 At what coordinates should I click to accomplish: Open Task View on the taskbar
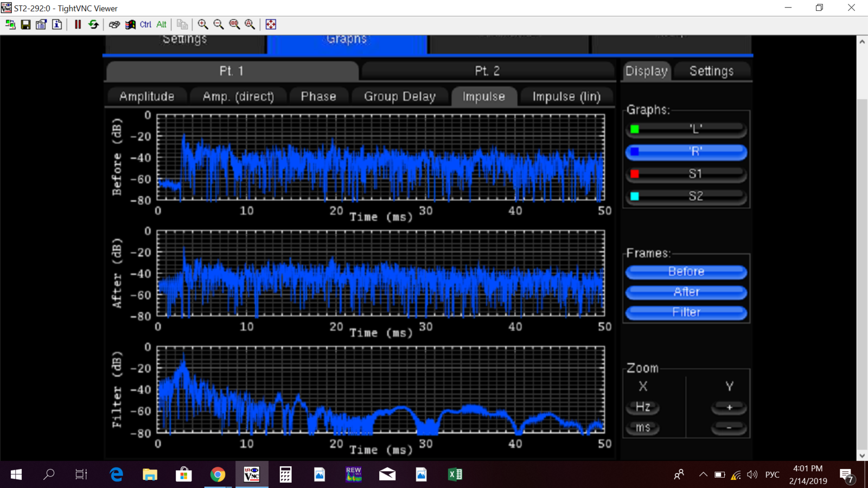(81, 474)
